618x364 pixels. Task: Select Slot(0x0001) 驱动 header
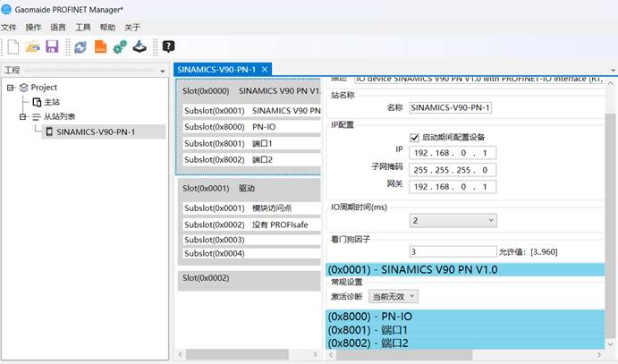pyautogui.click(x=250, y=189)
